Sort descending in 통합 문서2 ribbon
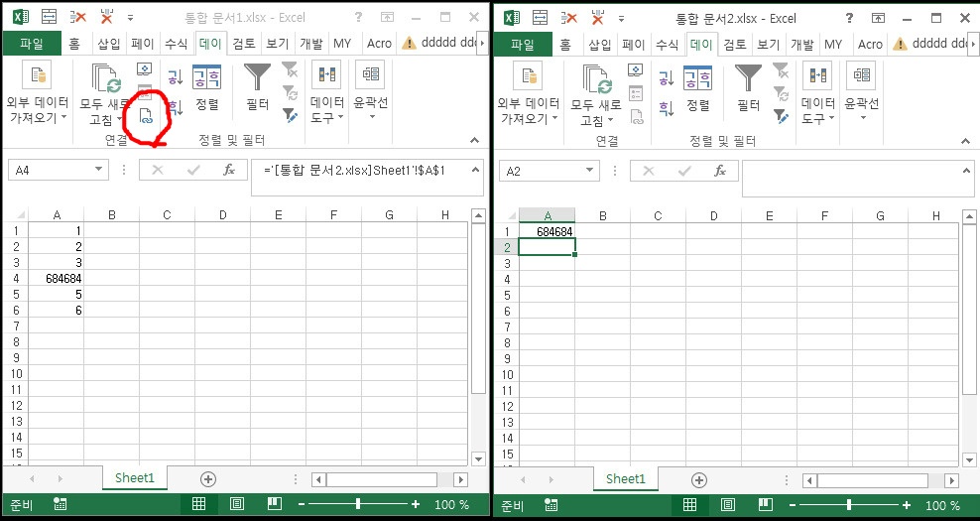The image size is (980, 521). (666, 108)
